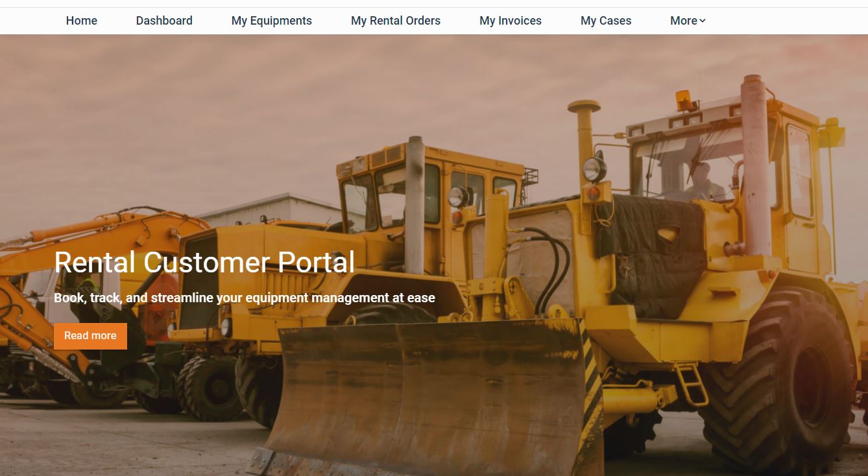Click the chevron arrow beside More
The height and width of the screenshot is (476, 868).
pyautogui.click(x=703, y=21)
